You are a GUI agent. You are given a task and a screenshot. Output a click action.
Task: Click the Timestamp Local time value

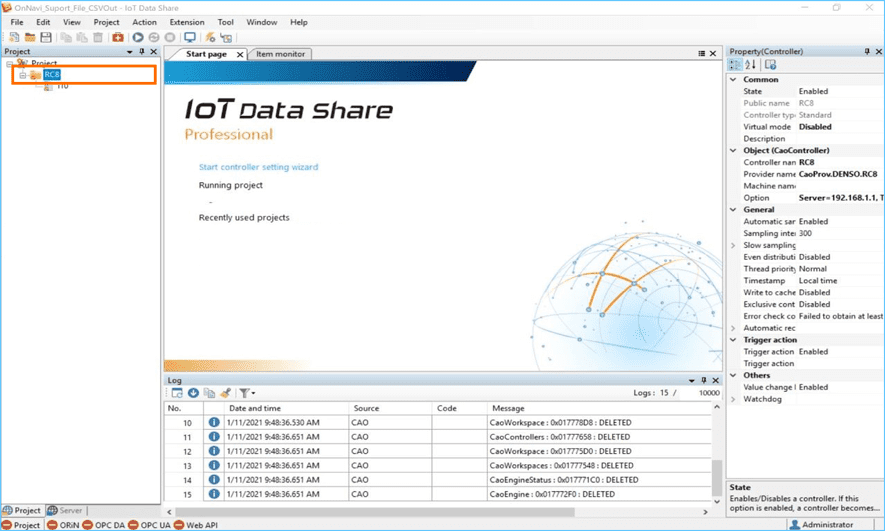tap(818, 281)
